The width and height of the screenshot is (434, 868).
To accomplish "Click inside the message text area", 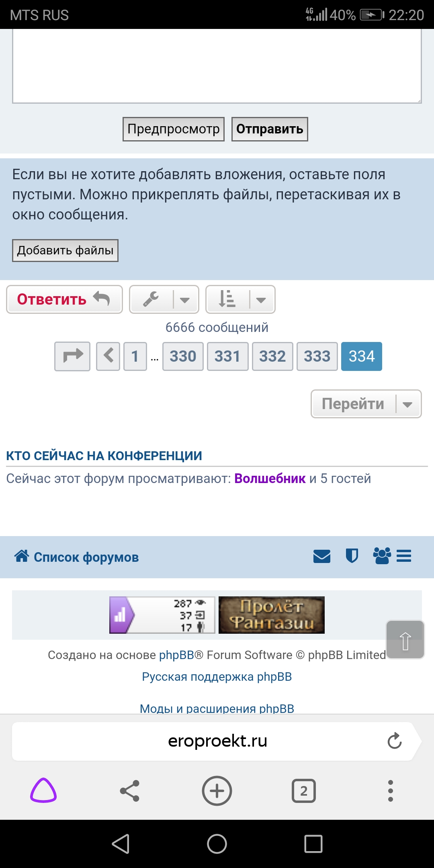I will coord(217,66).
